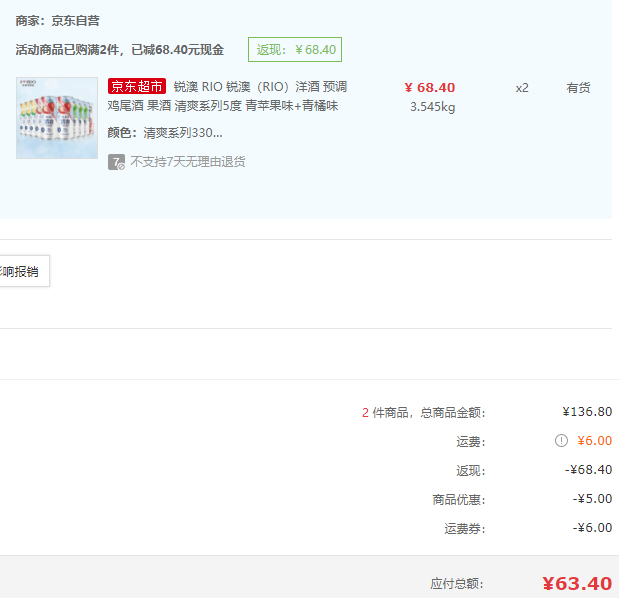Click the 商品优惠 discount -¥5.00
Viewport: 619px width, 598px height.
pyautogui.click(x=592, y=499)
